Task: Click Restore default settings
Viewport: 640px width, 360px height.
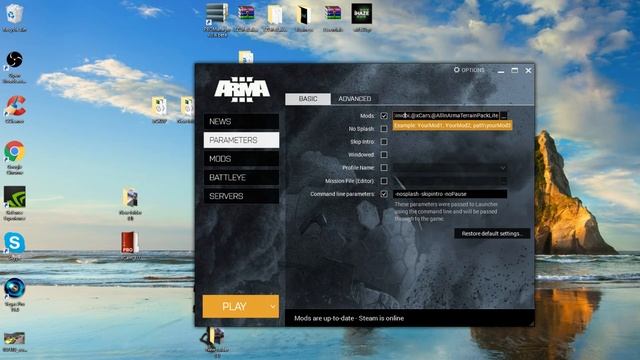Action: coord(492,233)
